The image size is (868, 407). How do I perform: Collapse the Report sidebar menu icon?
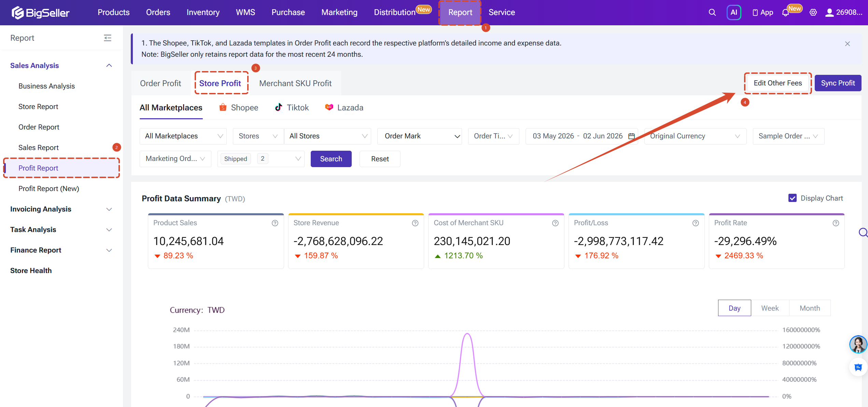(x=108, y=38)
